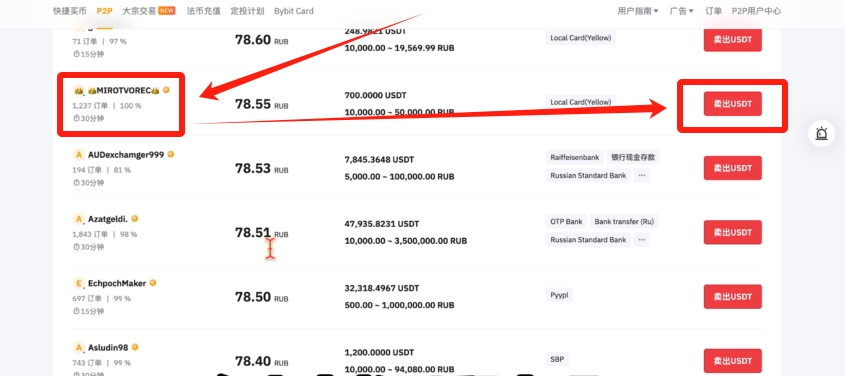Sell USDT to EchpochMaker at 78.50

(732, 296)
